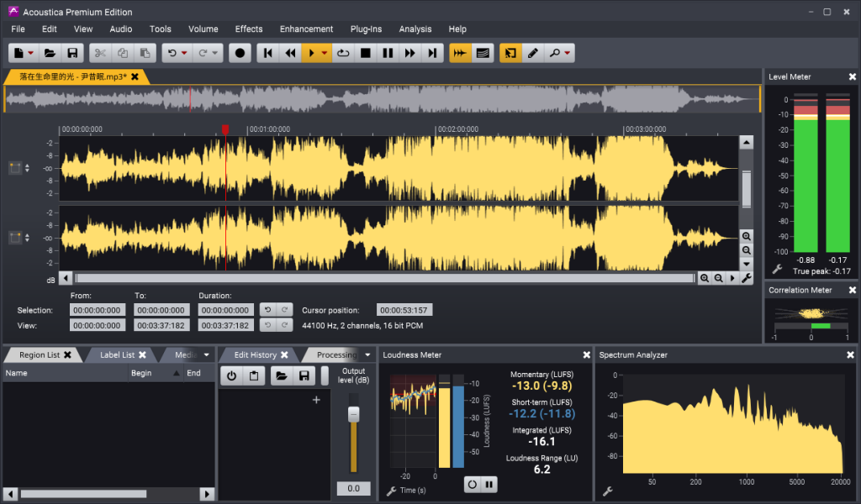Select the selection cursor tool

click(510, 53)
